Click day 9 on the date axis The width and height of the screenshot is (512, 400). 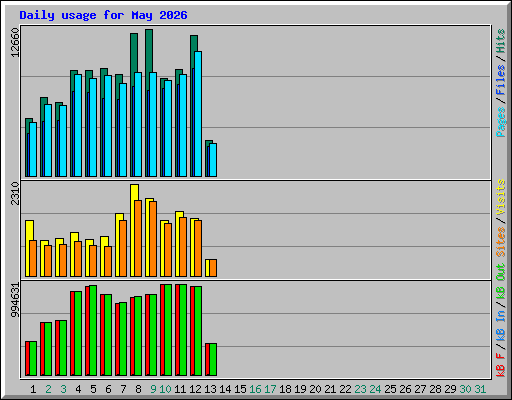pos(153,389)
